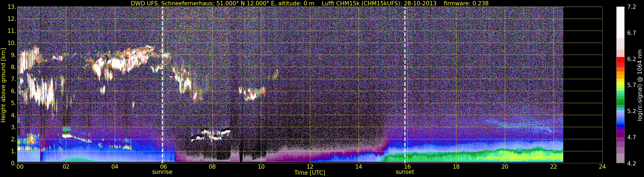Viewport: 644px width, 177px height.
Task: Click the white segment of the colorbar
Action: tap(620, 22)
